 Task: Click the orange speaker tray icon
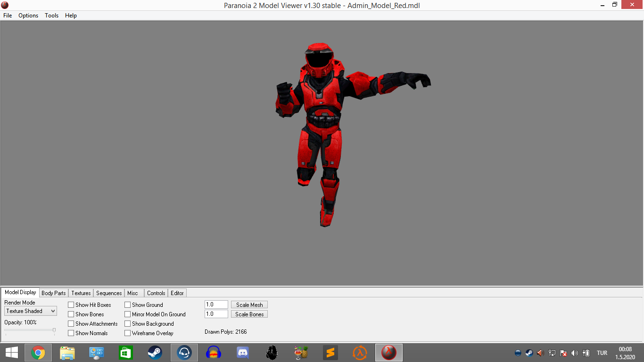(540, 353)
